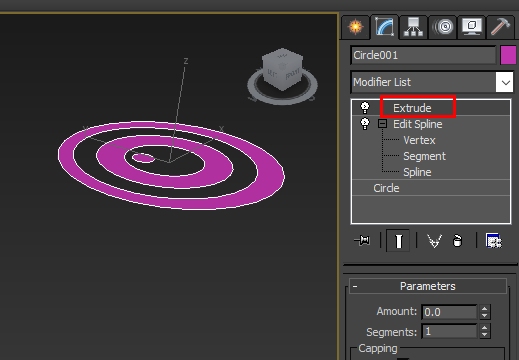Open the Hierarchy panel tab
The width and height of the screenshot is (519, 360).
[413, 27]
